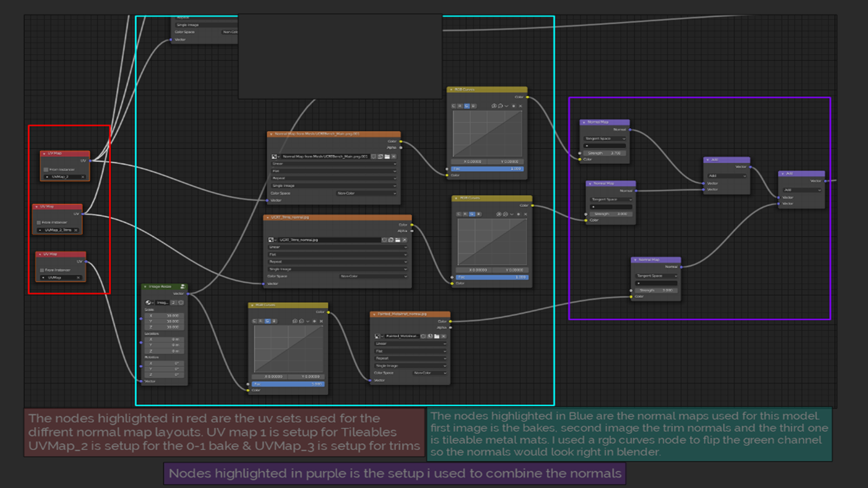Screen dimensions: 868x488
Task: Click folder icon in UCRTBench_Main.png.001 texture node
Action: pos(387,157)
